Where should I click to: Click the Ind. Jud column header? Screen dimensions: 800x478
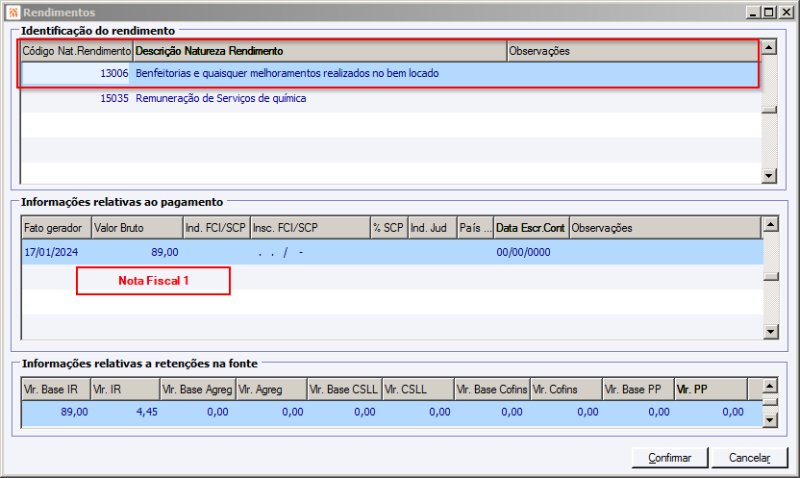tap(432, 228)
